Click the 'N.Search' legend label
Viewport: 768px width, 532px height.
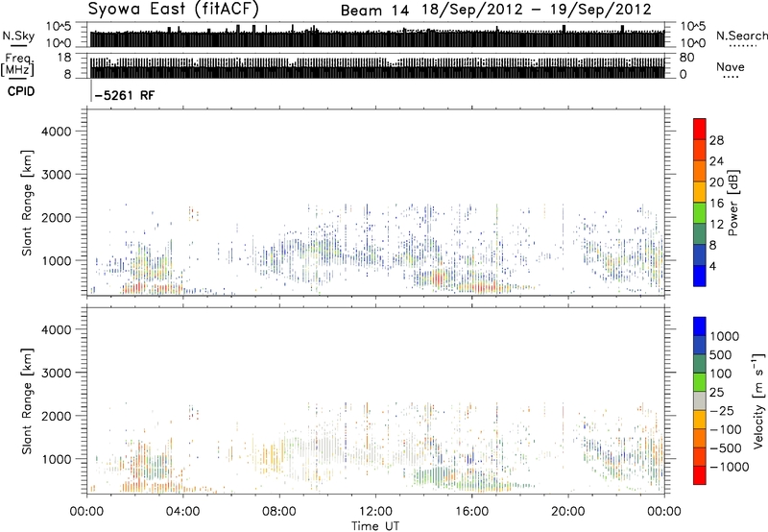(x=742, y=36)
